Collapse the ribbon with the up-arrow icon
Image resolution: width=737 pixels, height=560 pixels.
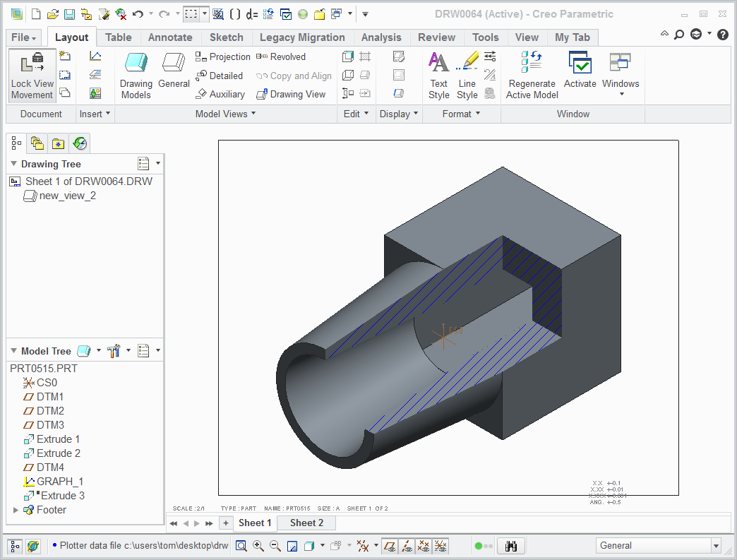(664, 34)
